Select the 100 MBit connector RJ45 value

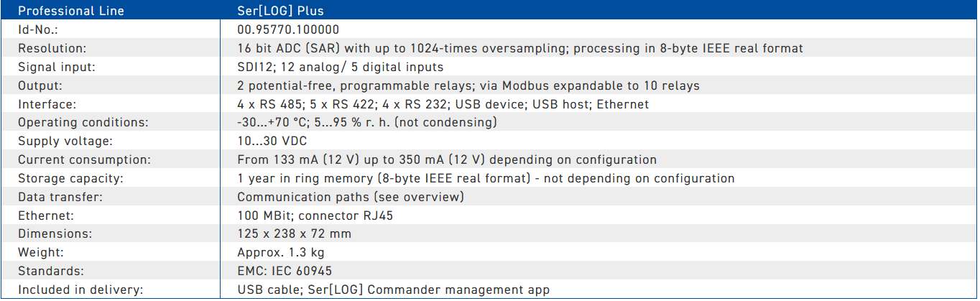coord(315,216)
